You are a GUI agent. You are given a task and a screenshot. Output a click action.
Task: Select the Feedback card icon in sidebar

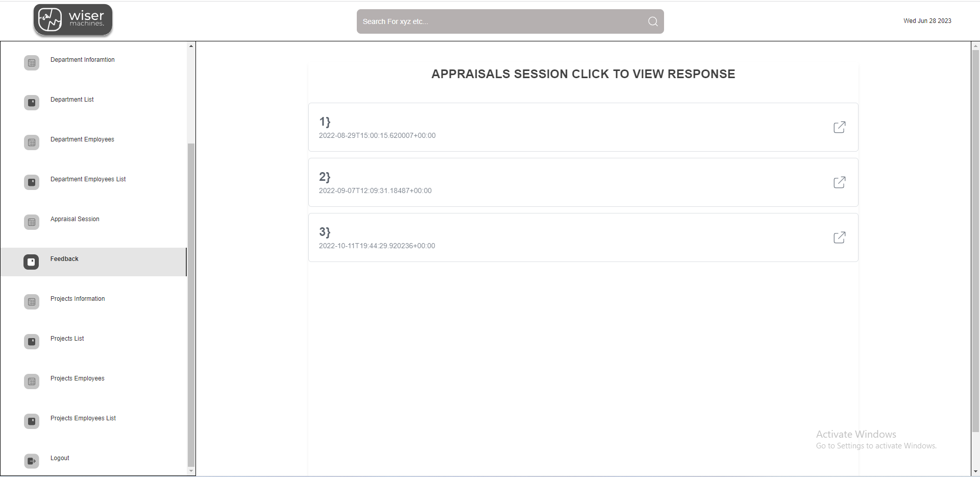pos(31,261)
